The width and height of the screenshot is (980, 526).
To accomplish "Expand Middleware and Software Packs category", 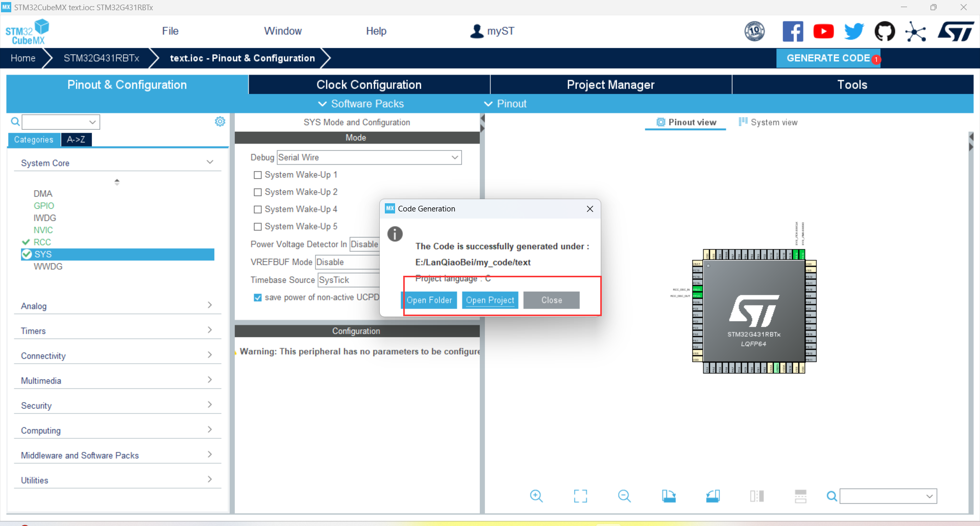I will tap(117, 456).
